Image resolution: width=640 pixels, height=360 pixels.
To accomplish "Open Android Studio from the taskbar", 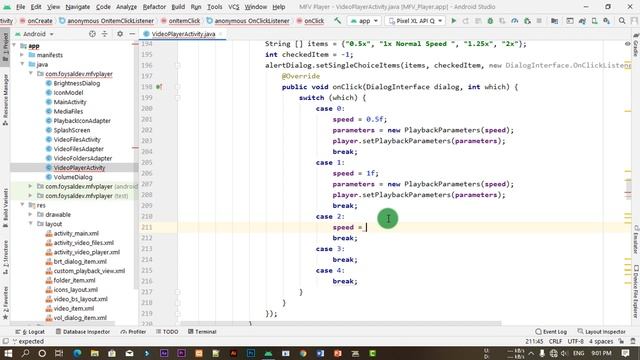I will (268, 353).
